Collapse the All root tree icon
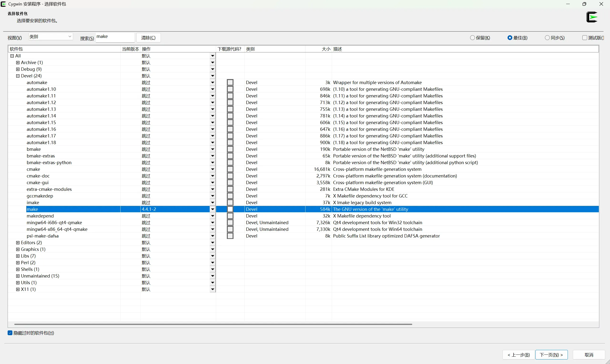The height and width of the screenshot is (364, 610). [x=12, y=56]
